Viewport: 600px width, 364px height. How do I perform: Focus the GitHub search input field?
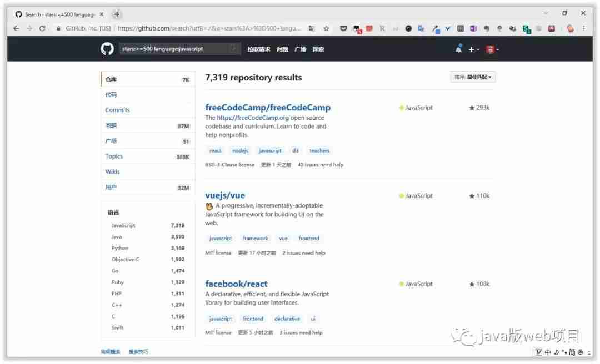click(x=180, y=49)
